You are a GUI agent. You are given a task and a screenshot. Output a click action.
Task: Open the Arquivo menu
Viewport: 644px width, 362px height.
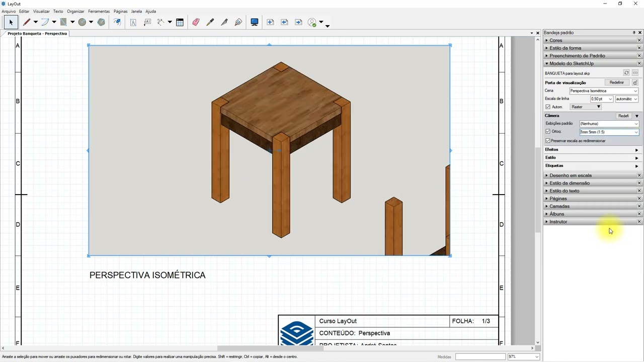click(x=9, y=11)
